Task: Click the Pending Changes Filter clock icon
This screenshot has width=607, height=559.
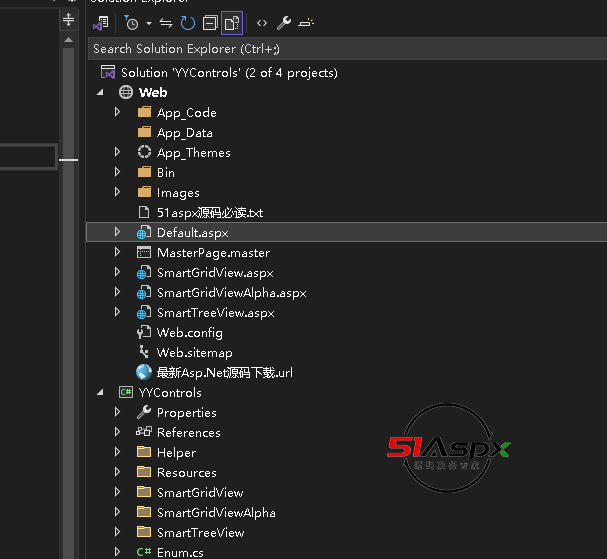Action: 131,22
